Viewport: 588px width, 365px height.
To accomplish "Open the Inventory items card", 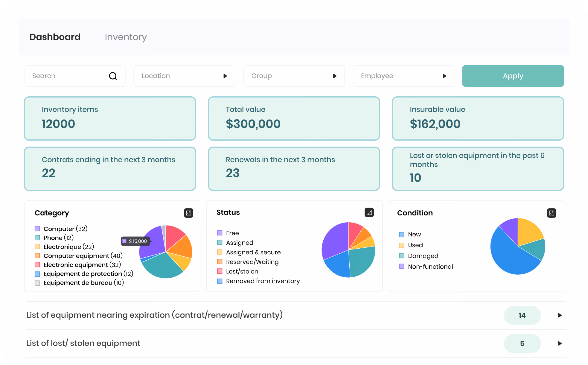I will [110, 118].
